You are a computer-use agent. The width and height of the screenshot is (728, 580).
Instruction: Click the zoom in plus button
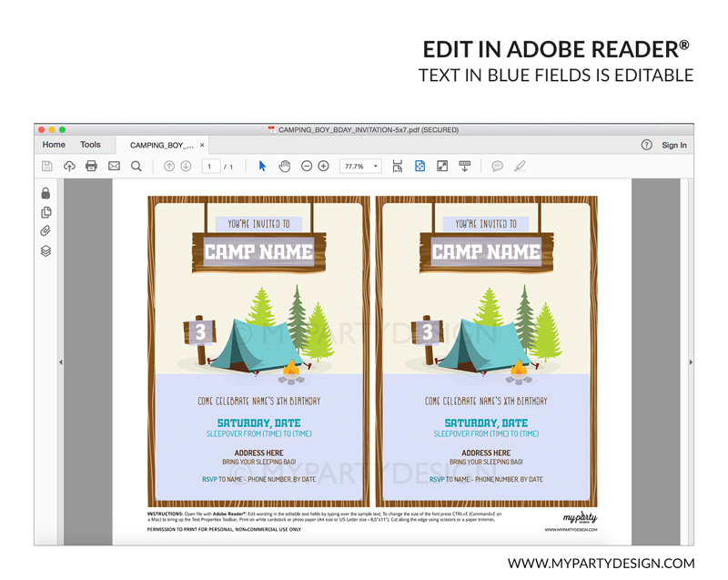point(323,167)
